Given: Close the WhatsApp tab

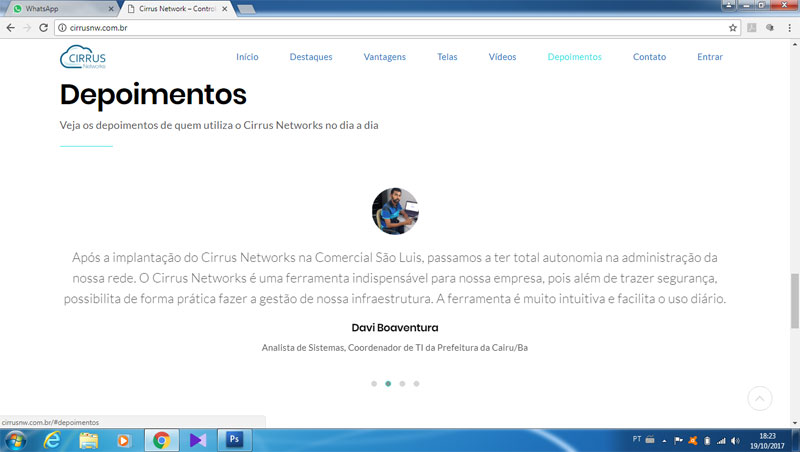Looking at the screenshot, I should (111, 9).
